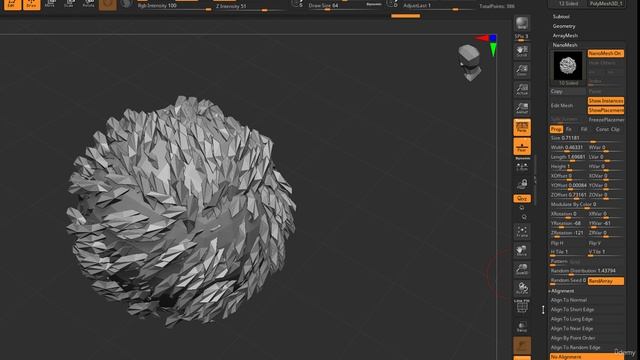The image size is (640, 360).
Task: Click the Edit Mesh button
Action: coord(567,105)
